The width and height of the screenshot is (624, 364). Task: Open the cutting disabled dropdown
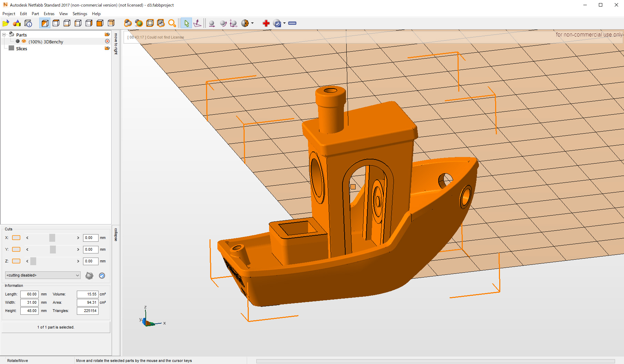pos(43,275)
